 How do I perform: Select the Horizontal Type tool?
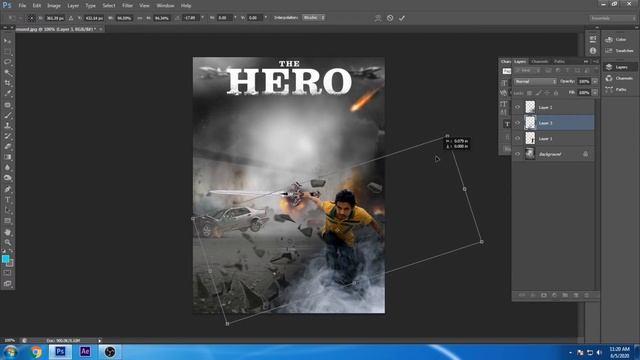pyautogui.click(x=7, y=200)
